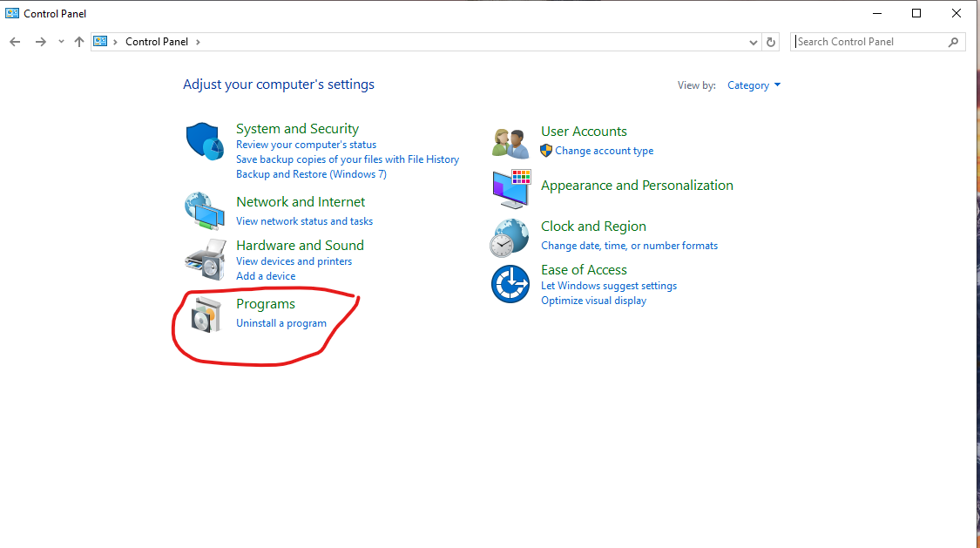Go up one level with the Up arrow

tap(78, 42)
